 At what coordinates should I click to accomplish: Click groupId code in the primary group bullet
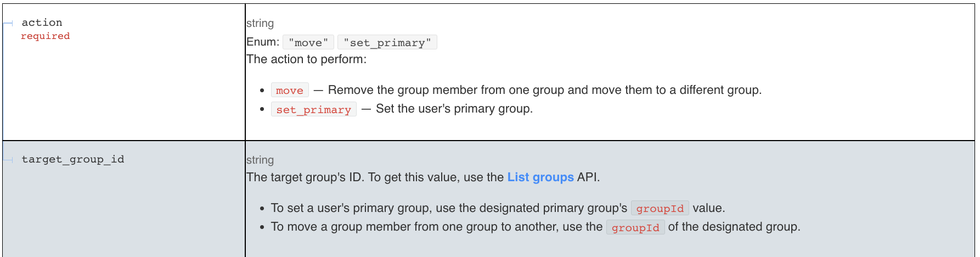660,209
